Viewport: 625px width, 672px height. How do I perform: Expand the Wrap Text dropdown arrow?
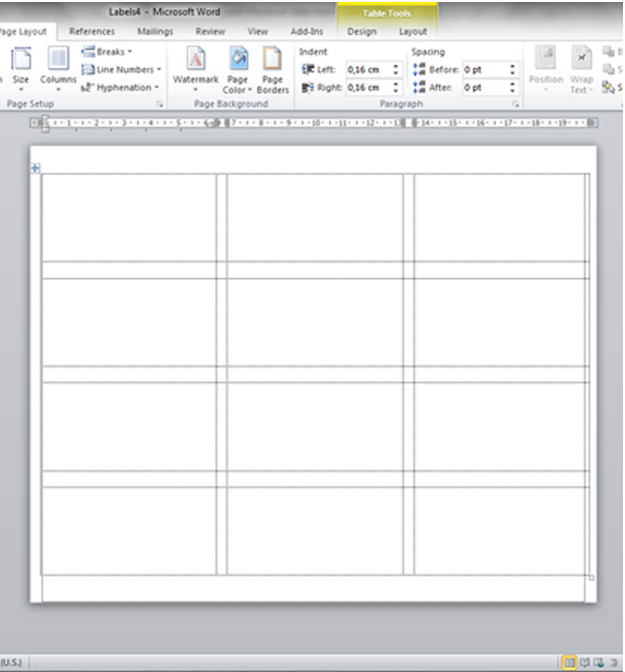click(x=591, y=90)
